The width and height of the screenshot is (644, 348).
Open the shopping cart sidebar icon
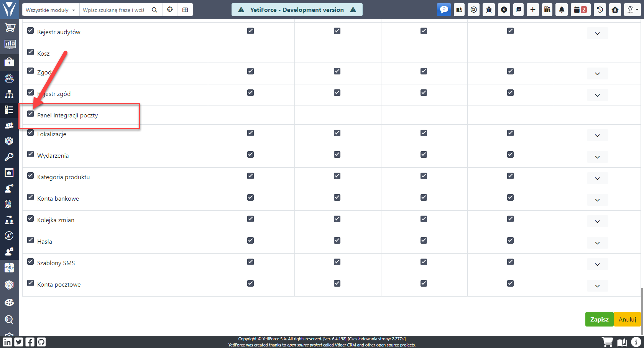9,28
